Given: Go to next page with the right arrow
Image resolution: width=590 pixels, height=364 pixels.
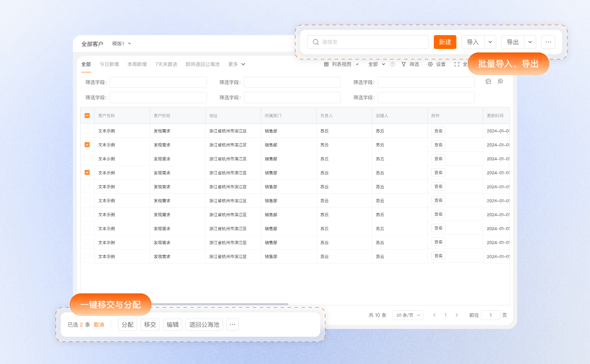Looking at the screenshot, I should point(456,315).
